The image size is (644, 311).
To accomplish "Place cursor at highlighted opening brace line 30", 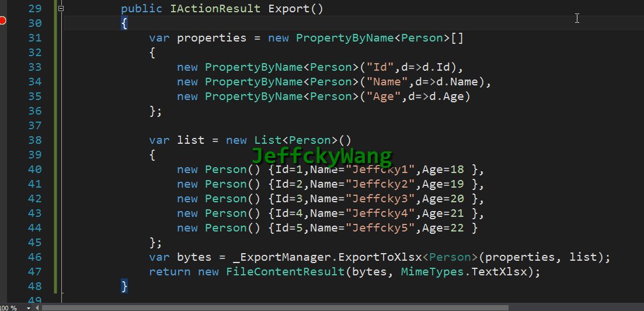I will click(x=124, y=23).
